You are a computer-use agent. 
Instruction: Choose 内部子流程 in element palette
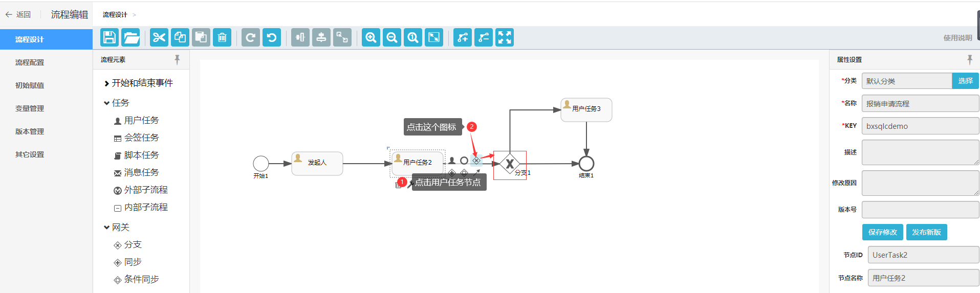(141, 207)
